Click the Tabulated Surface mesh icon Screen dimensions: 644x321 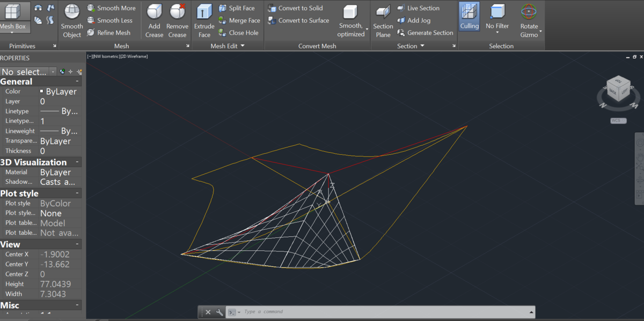(50, 20)
